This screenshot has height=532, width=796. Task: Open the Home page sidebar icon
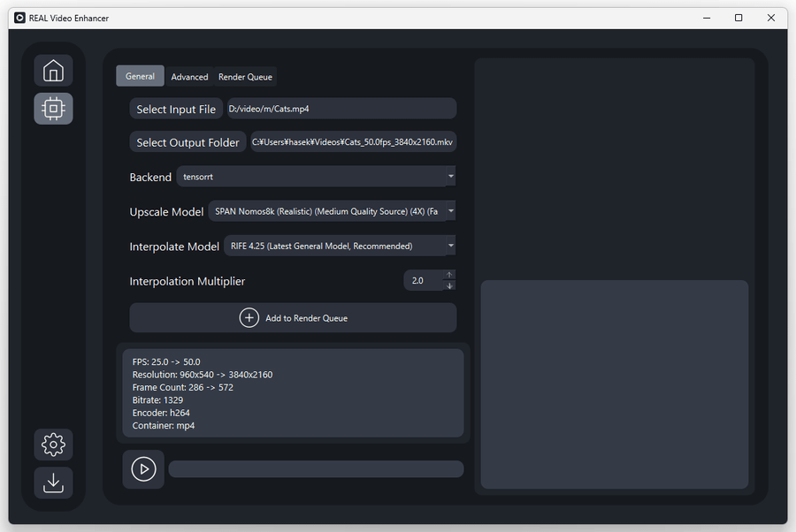53,70
